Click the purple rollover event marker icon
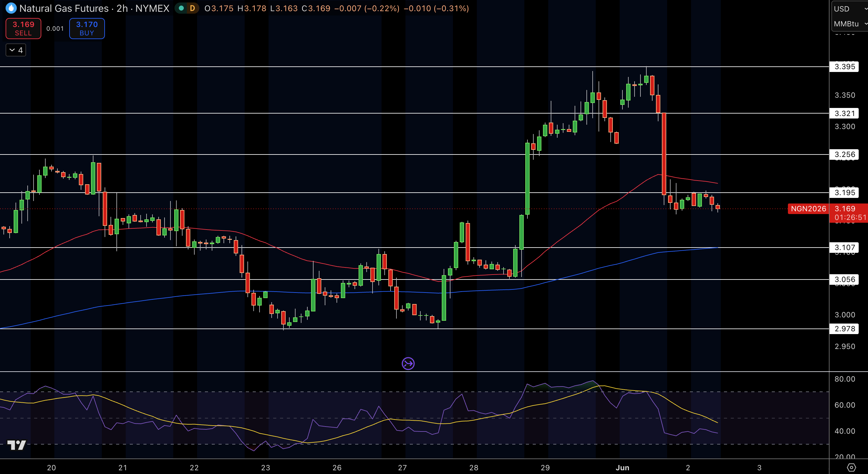 [x=408, y=364]
